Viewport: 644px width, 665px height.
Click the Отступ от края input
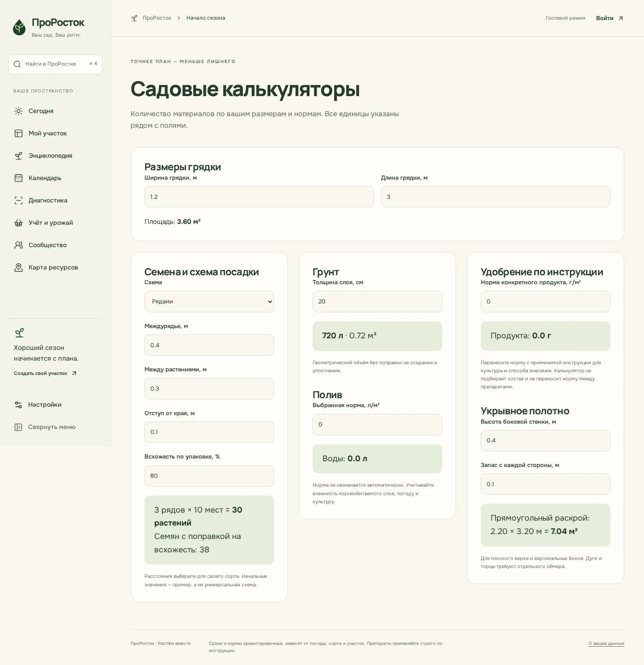209,432
